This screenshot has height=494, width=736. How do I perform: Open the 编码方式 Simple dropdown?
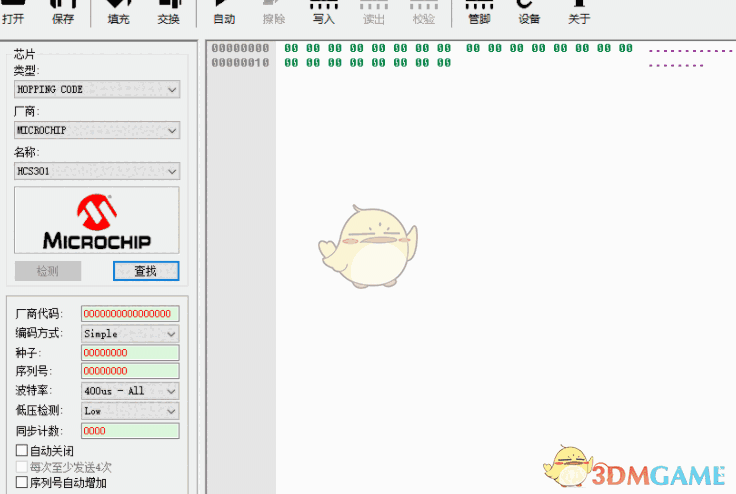(130, 333)
